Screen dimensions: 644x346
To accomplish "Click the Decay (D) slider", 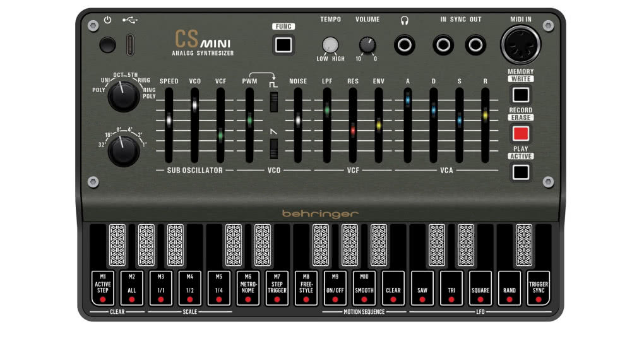I will click(x=433, y=126).
